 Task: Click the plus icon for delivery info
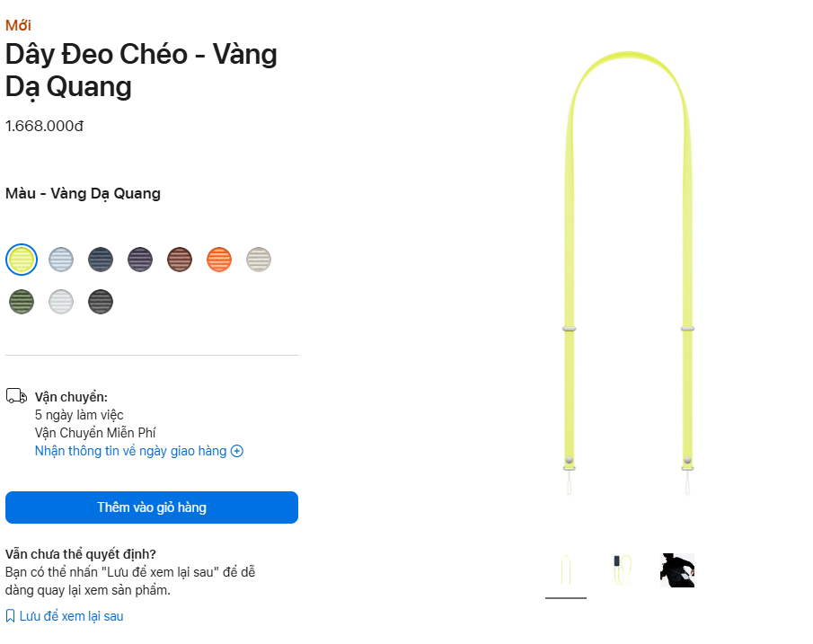(236, 451)
